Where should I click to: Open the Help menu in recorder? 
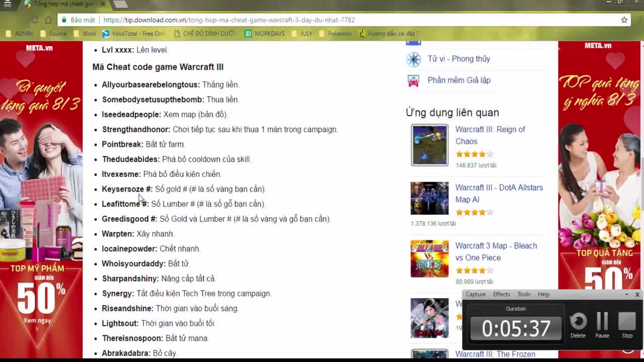coord(543,294)
